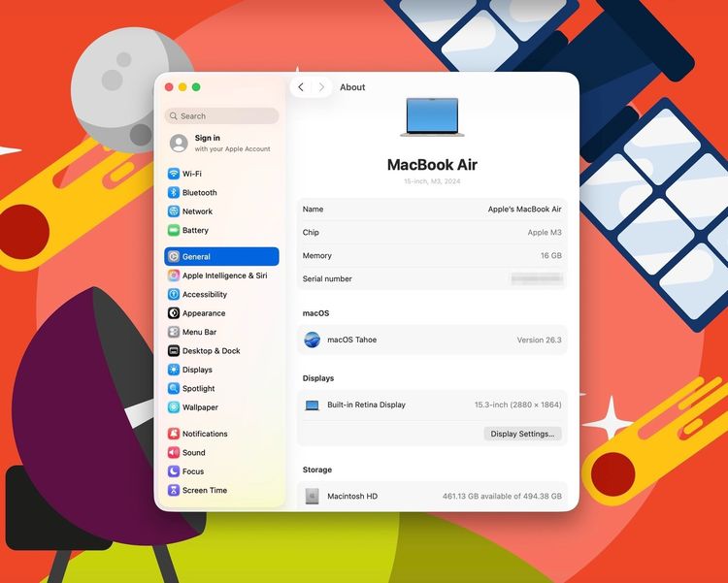Click the Apple's MacBook Air name field
The height and width of the screenshot is (583, 728).
pos(524,210)
